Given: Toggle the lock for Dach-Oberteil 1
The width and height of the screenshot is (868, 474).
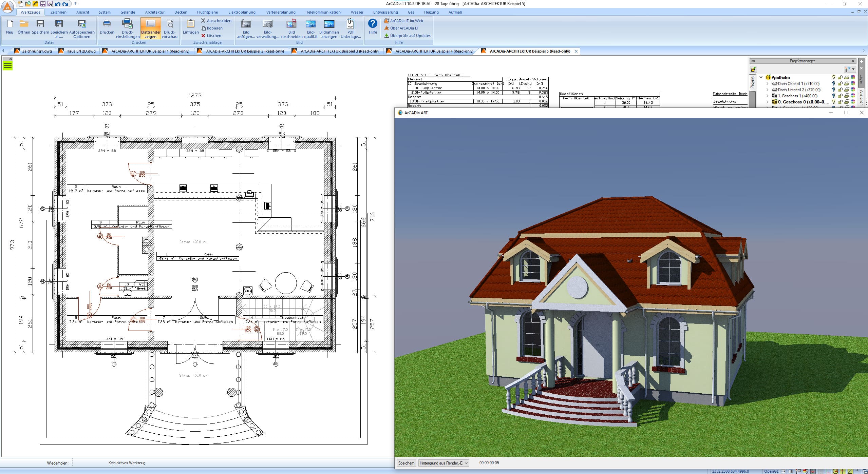Looking at the screenshot, I should pyautogui.click(x=840, y=84).
